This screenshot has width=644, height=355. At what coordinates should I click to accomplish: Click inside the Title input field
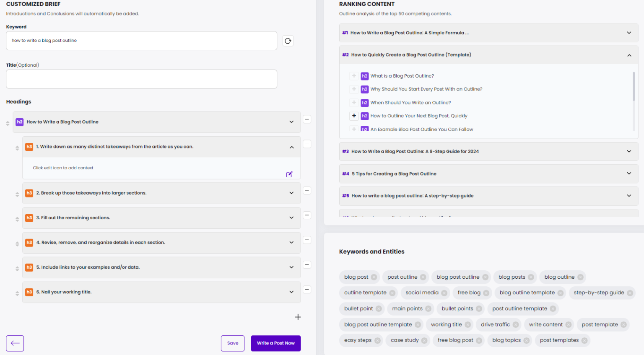pos(141,79)
